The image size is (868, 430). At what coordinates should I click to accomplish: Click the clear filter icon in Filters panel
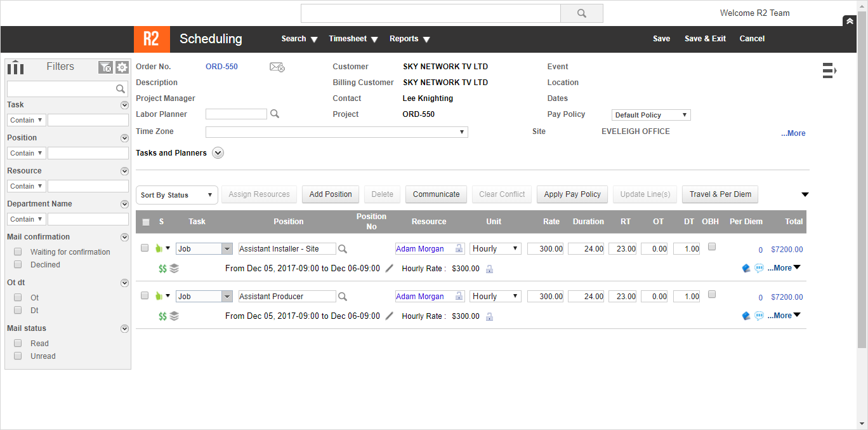tap(106, 67)
